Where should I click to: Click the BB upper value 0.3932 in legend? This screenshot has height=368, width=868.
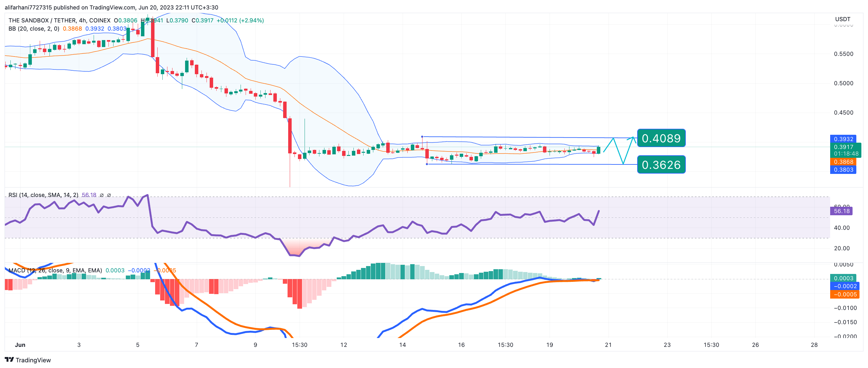point(95,29)
